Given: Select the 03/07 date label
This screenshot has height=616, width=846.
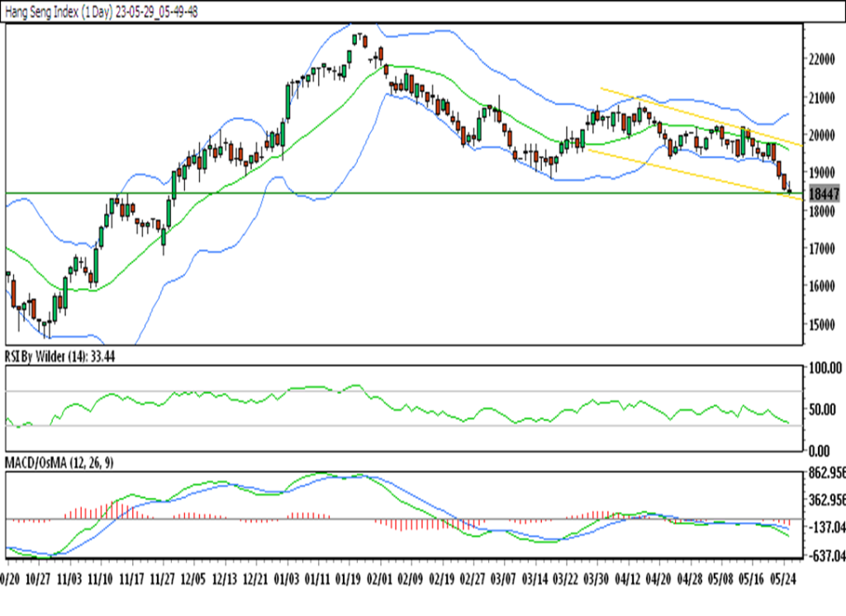Looking at the screenshot, I should coord(503,580).
